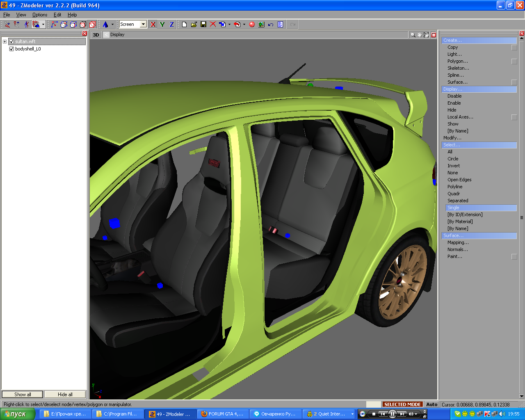Click the Show all button
The height and width of the screenshot is (420, 525).
[23, 395]
